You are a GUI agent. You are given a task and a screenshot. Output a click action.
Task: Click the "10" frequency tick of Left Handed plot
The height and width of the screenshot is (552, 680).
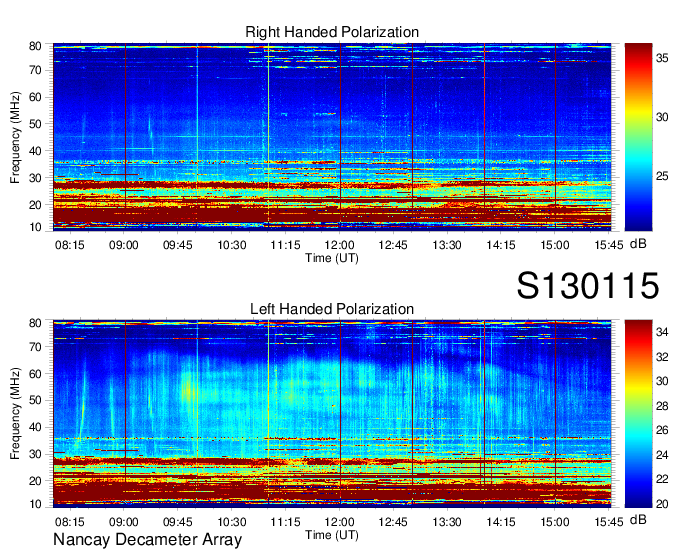(x=35, y=504)
